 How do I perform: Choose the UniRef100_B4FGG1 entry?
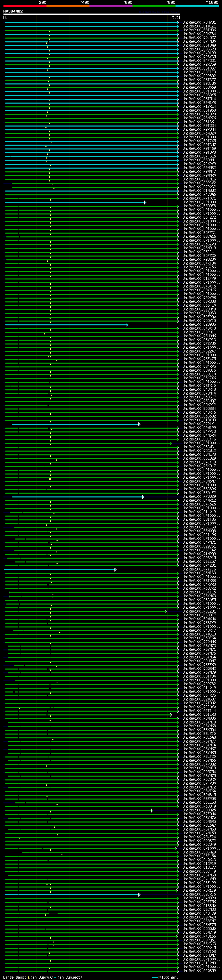coord(199,60)
